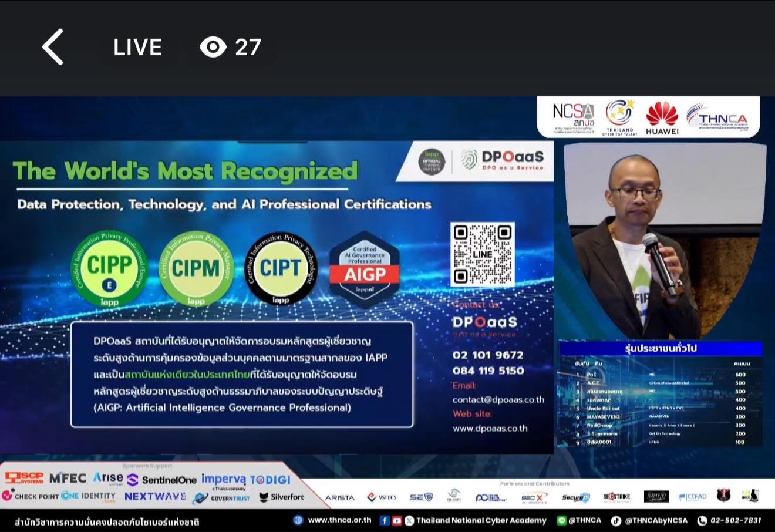775x532 pixels.
Task: Click the รุ่นประชาชนทั่วไป scoreboard header
Action: click(x=661, y=348)
